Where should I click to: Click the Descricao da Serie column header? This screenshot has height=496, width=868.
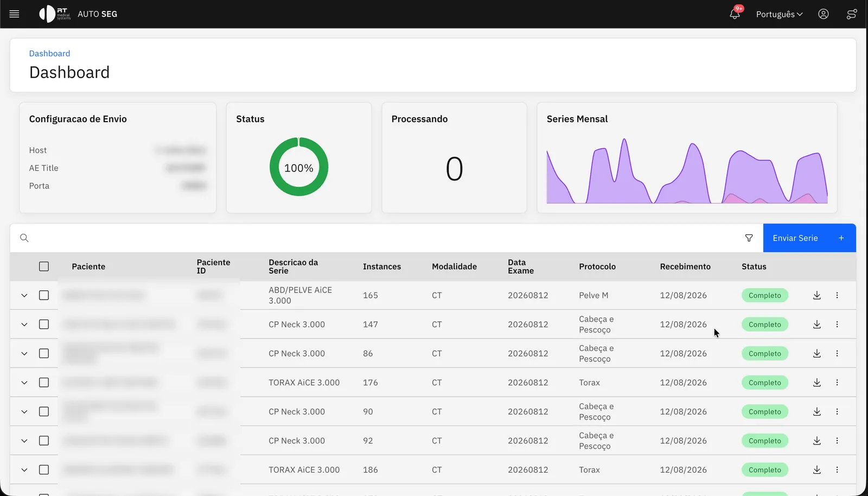(x=293, y=266)
